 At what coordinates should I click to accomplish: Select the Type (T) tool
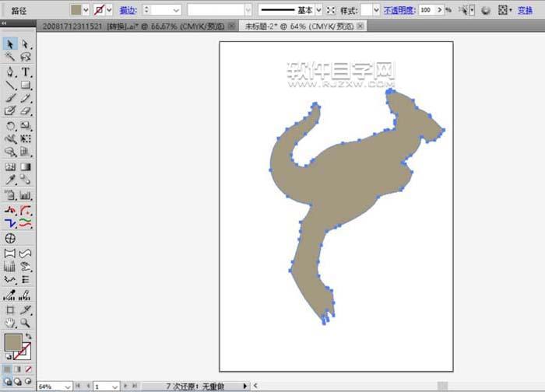point(26,72)
